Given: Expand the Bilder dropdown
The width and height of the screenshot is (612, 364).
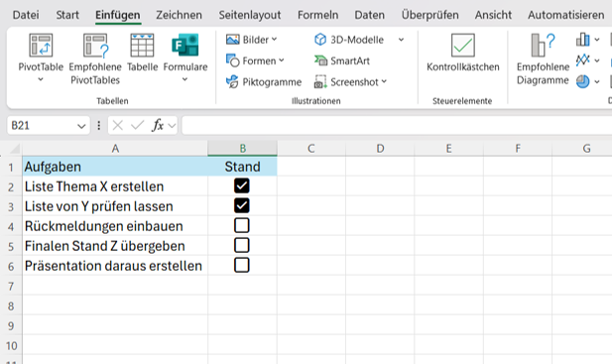Looking at the screenshot, I should tap(252, 40).
